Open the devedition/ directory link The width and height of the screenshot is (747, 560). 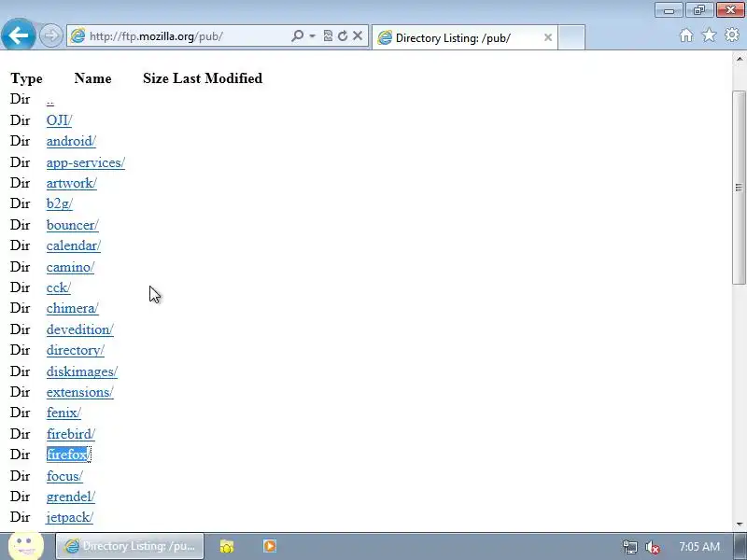80,329
